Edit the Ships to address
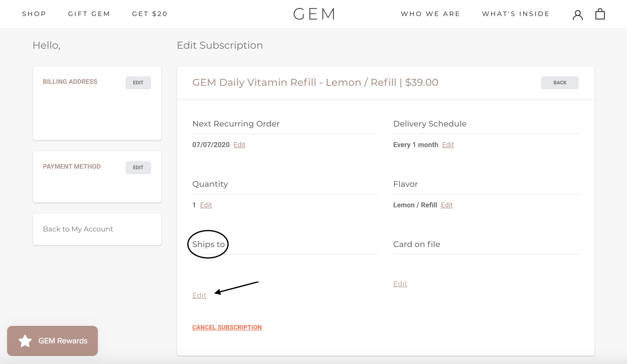The width and height of the screenshot is (627, 364). tap(199, 295)
